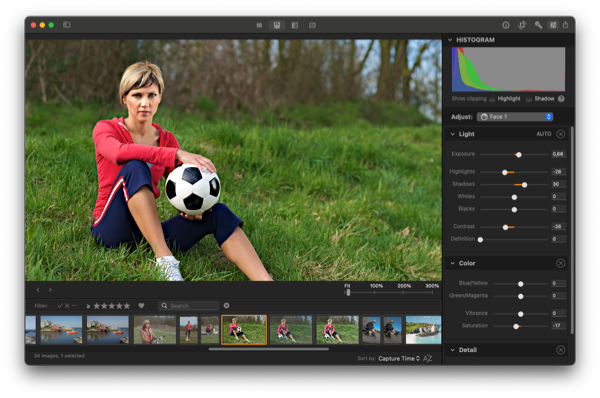
Task: Toggle the AZ sort order icon
Action: tap(427, 358)
